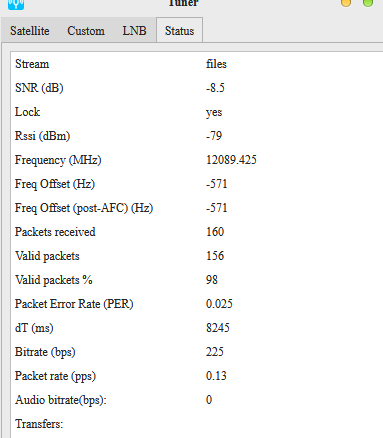Image resolution: width=383 pixels, height=438 pixels.
Task: Click the yellow minimize window button
Action: click(x=346, y=3)
